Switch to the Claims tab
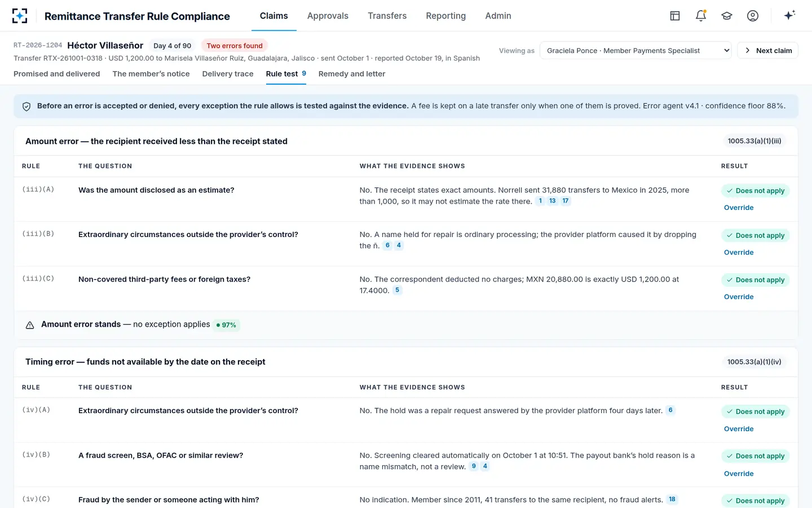Image resolution: width=812 pixels, height=508 pixels. 274,16
